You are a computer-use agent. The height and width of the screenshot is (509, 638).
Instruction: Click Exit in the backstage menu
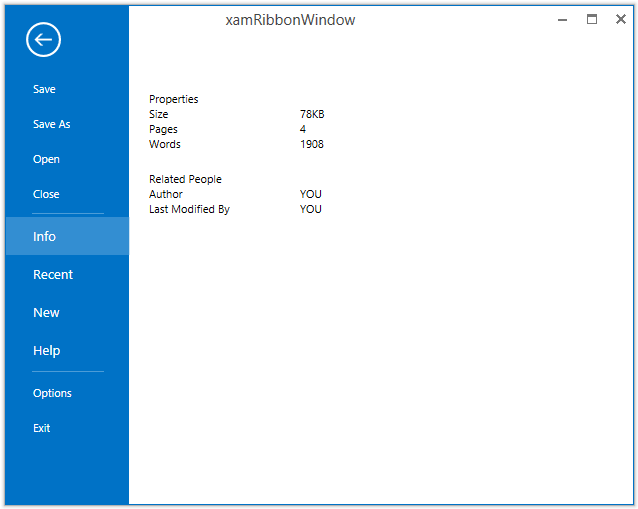[x=42, y=428]
